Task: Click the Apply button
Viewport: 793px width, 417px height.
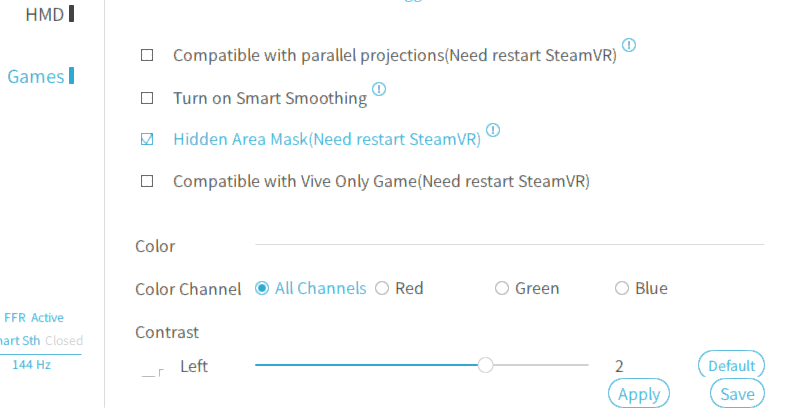Action: click(x=639, y=394)
